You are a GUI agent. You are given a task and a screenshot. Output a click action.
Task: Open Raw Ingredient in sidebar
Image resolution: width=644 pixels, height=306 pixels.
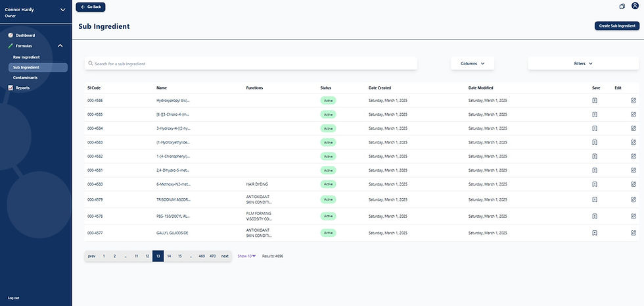point(26,57)
